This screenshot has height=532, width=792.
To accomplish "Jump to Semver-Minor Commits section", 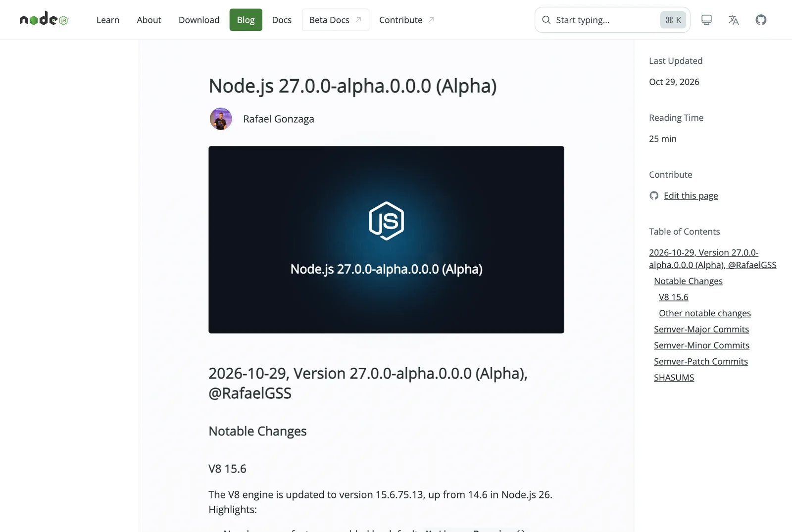I will [701, 345].
